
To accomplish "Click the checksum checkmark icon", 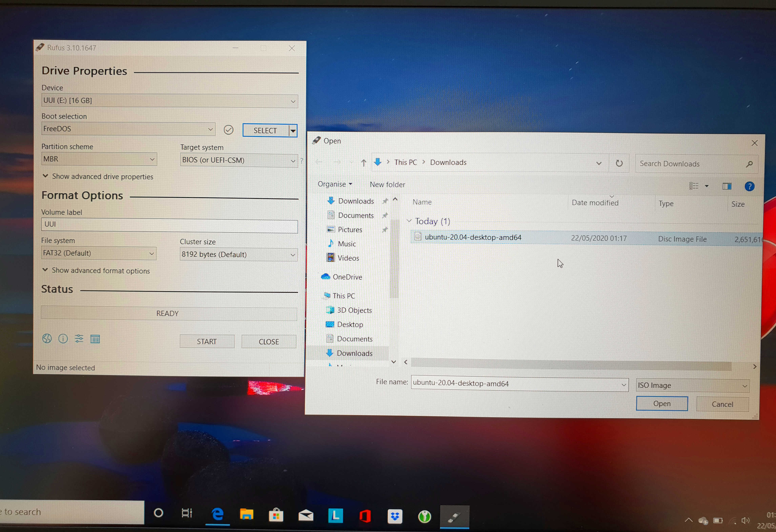I will pos(228,129).
